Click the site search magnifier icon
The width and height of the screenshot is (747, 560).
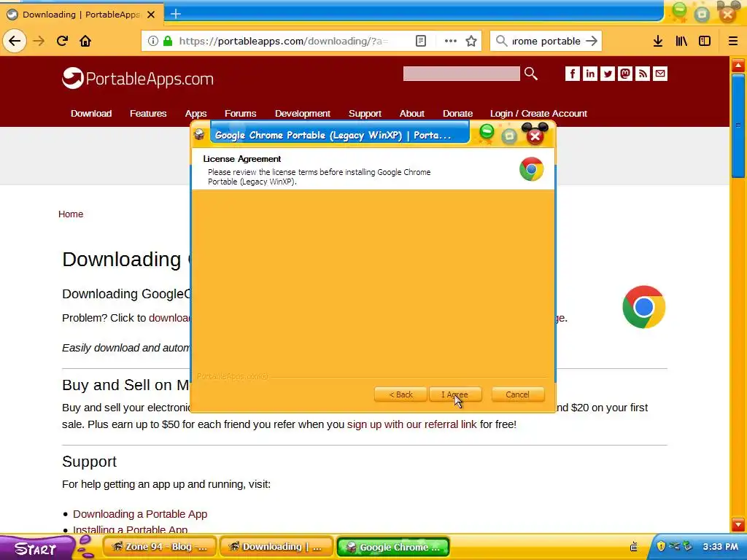(531, 74)
